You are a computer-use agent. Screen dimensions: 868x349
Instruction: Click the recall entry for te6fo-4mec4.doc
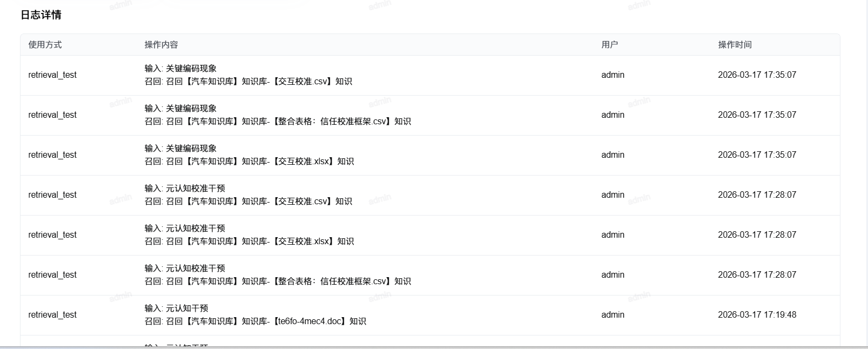click(x=255, y=321)
